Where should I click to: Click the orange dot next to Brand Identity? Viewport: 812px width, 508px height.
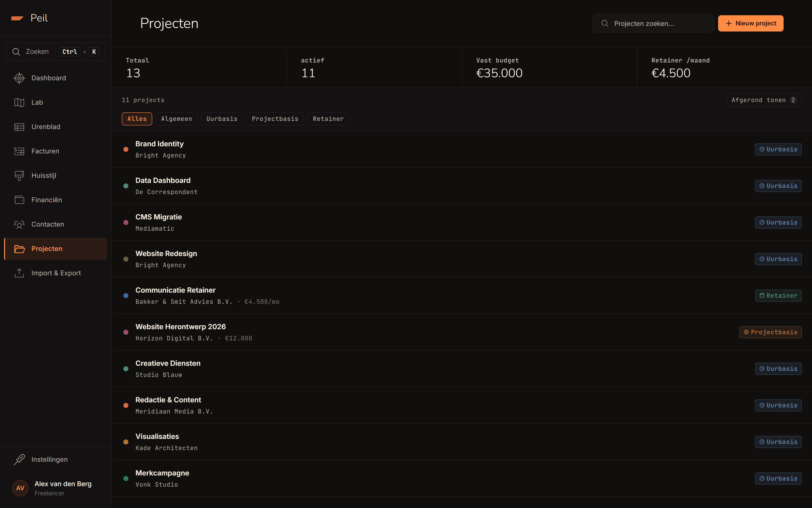click(x=126, y=149)
